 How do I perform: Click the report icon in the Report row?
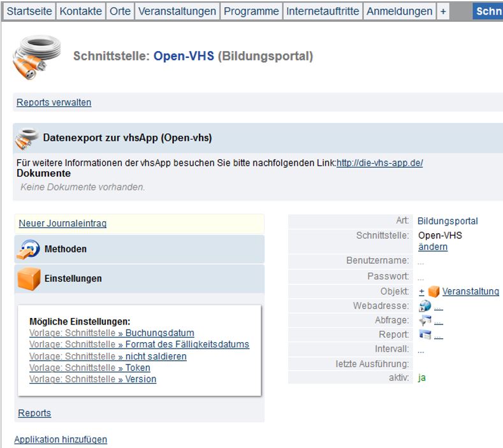coord(425,335)
